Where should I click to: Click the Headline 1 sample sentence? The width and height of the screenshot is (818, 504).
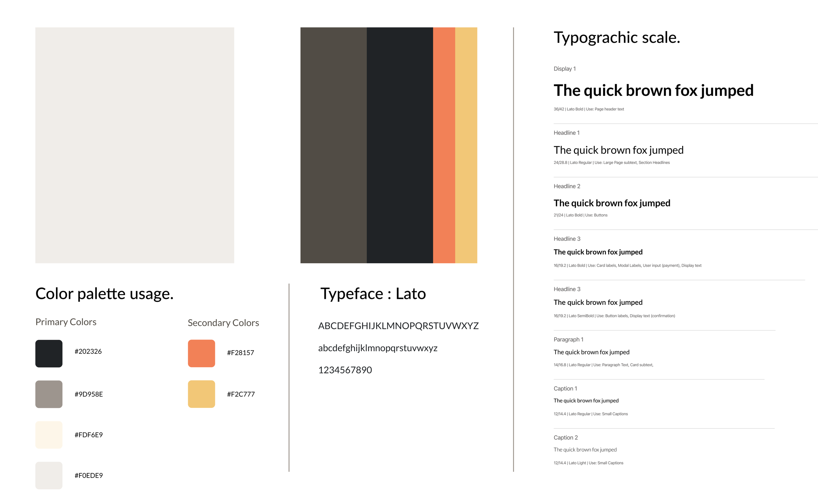pyautogui.click(x=618, y=150)
